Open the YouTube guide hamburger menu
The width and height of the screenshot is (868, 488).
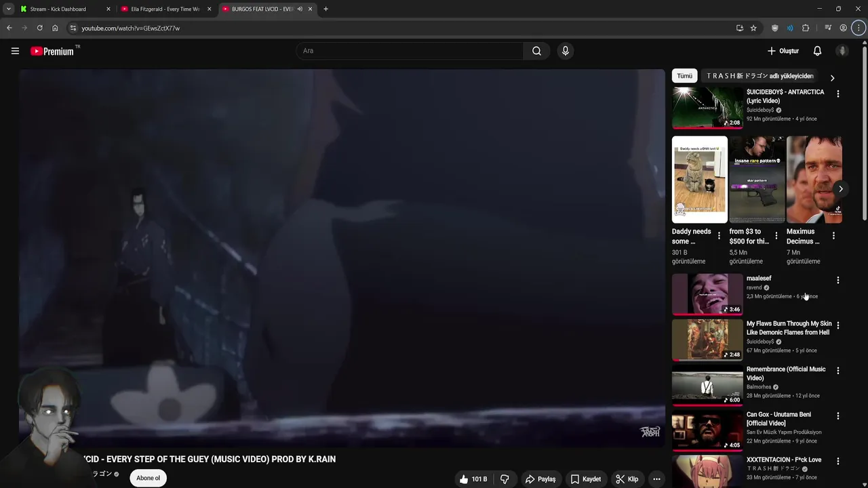pyautogui.click(x=15, y=51)
